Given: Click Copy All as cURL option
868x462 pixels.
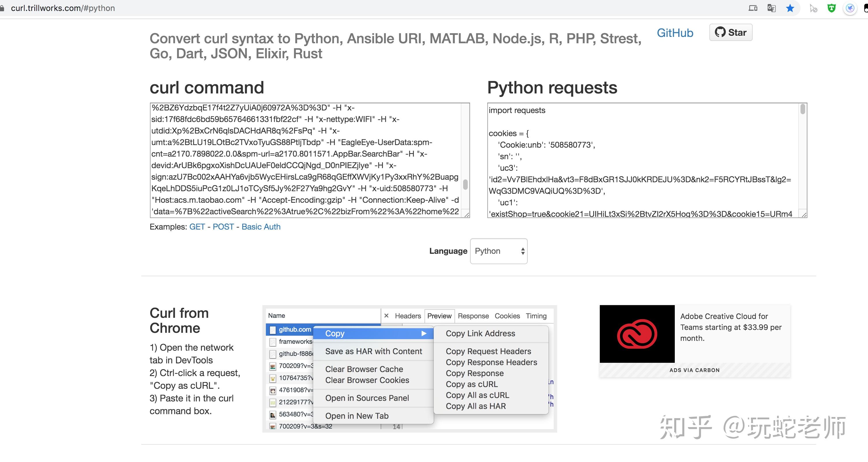Looking at the screenshot, I should [478, 394].
